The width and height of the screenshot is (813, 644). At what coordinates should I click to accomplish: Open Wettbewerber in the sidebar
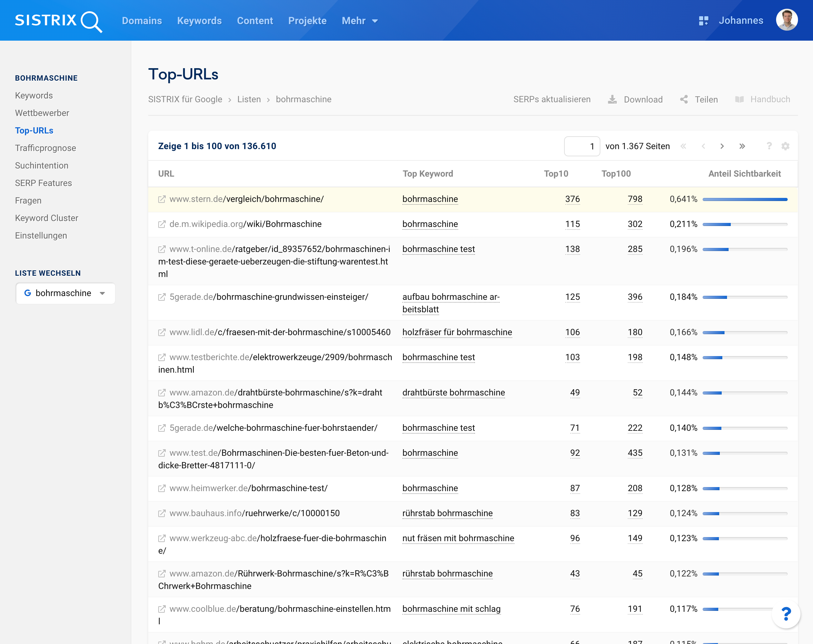point(42,113)
